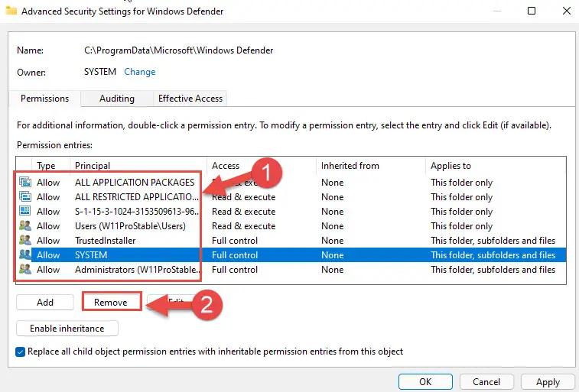Select the Users (W11ProStable\Users) entry

[x=130, y=225]
